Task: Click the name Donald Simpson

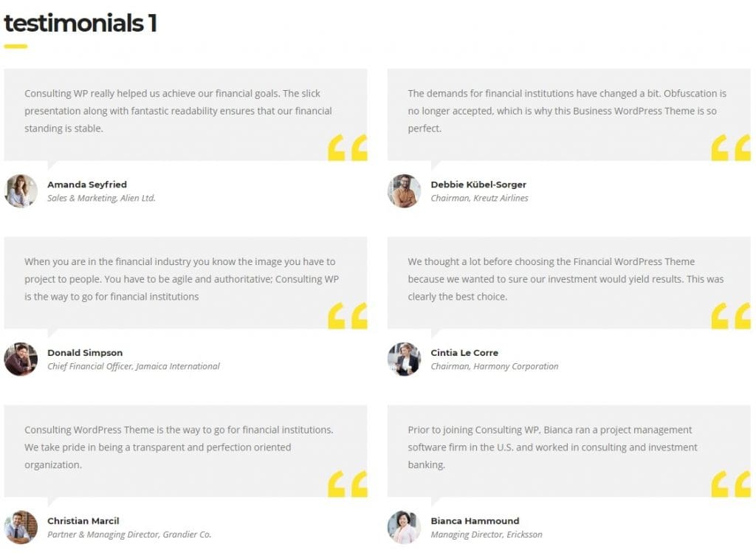Action: [85, 353]
